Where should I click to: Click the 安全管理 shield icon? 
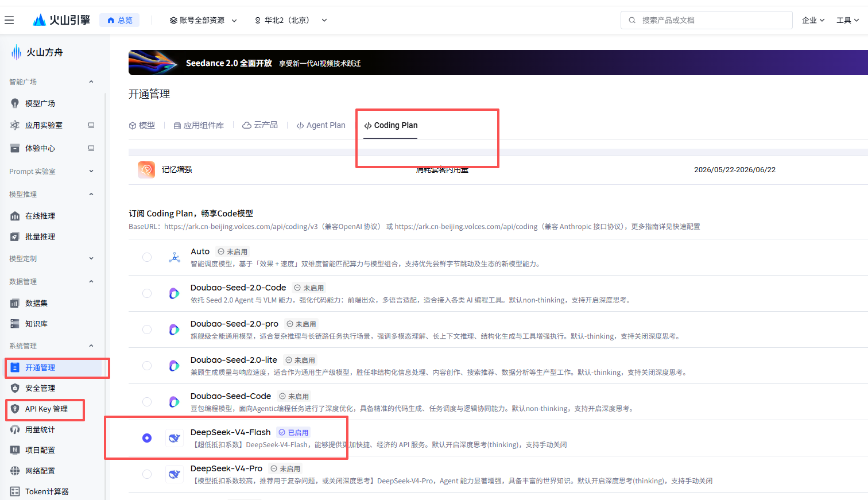(15, 388)
